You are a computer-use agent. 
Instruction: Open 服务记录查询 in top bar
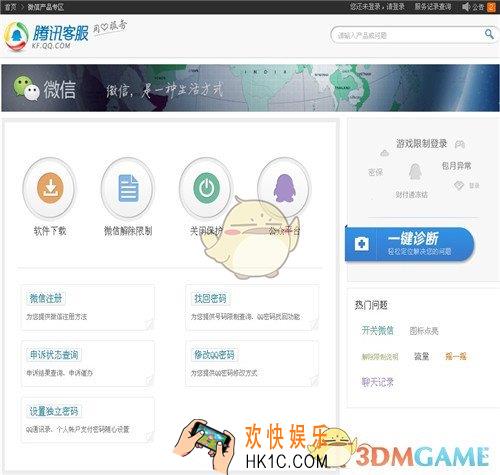point(433,7)
